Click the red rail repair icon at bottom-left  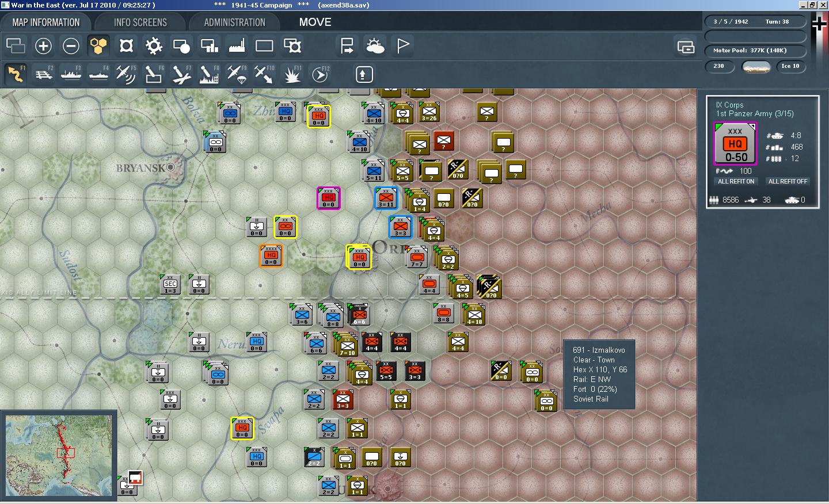coord(135,478)
